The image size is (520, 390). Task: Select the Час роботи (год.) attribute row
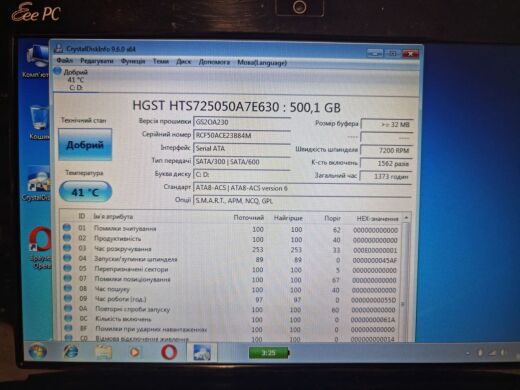(x=231, y=300)
